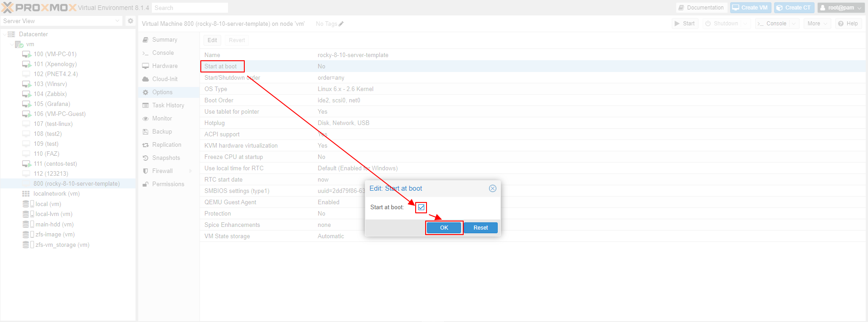
Task: Click the Reset button in the dialog
Action: click(481, 228)
